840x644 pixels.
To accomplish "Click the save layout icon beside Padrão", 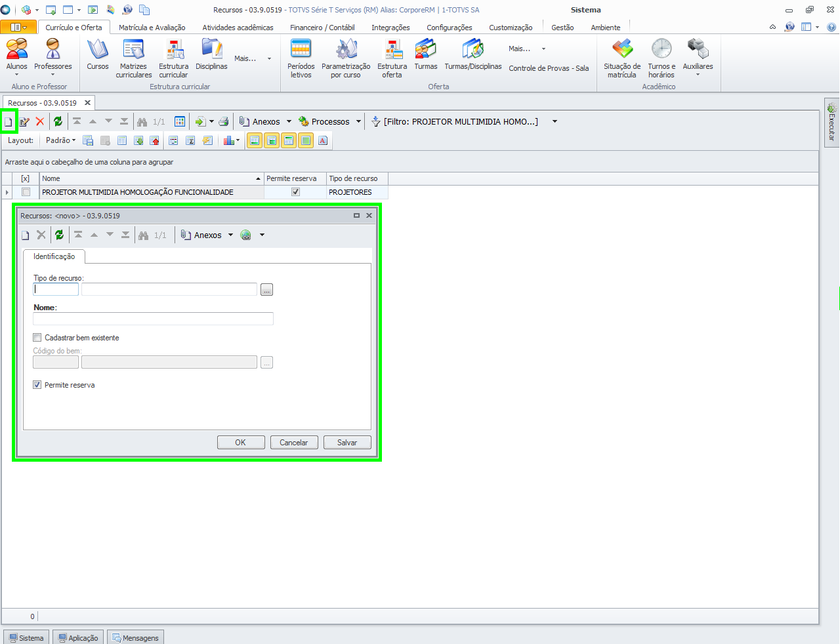I will pos(88,140).
